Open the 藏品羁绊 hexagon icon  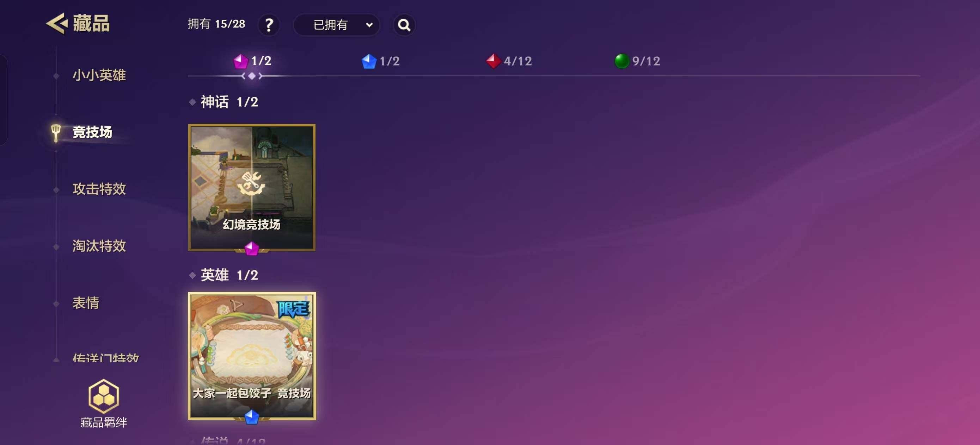click(x=104, y=396)
